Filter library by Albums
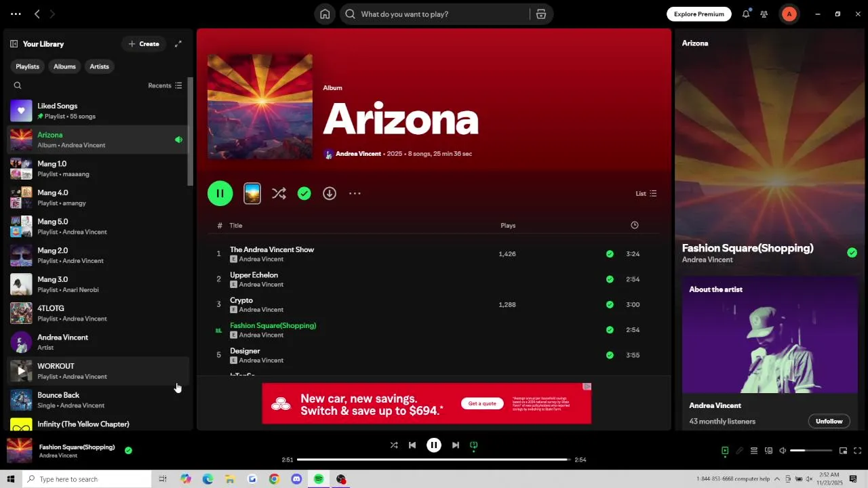868x488 pixels. (x=64, y=66)
